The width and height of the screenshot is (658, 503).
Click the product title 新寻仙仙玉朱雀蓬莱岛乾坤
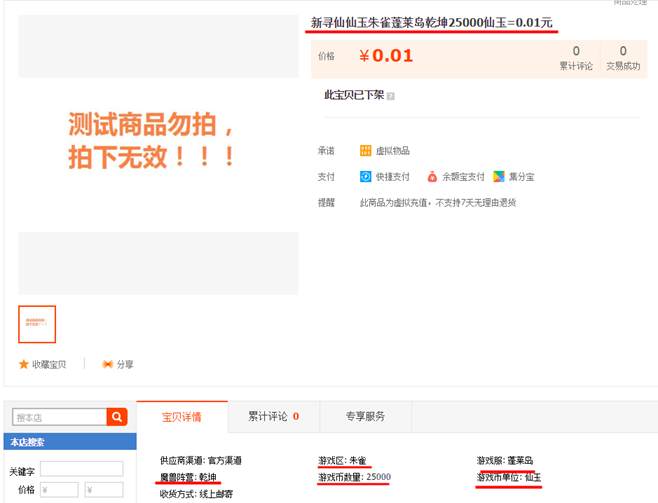click(x=431, y=23)
